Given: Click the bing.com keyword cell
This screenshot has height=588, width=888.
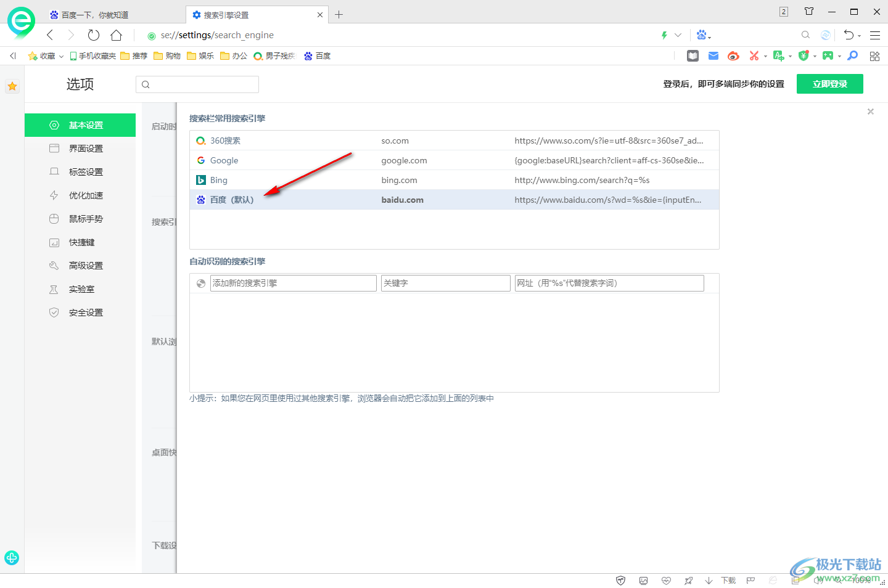Looking at the screenshot, I should point(400,180).
